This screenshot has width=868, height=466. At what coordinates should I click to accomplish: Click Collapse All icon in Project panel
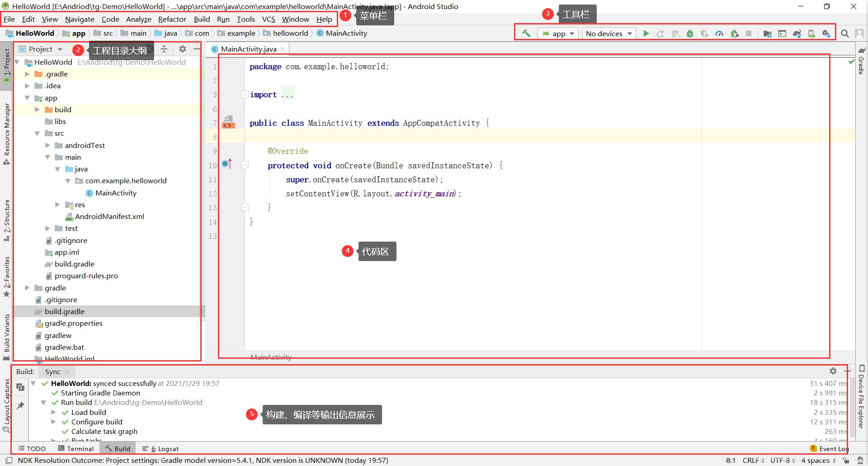tap(164, 49)
